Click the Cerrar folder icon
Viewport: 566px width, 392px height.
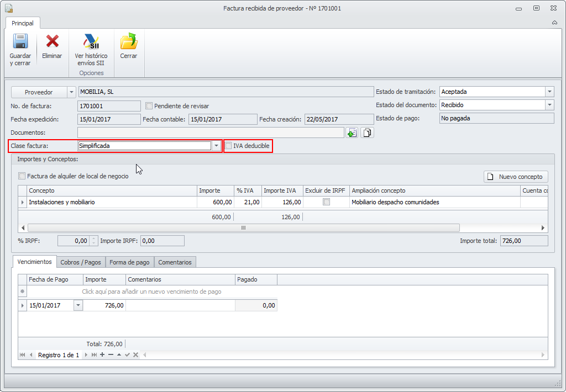[x=129, y=42]
